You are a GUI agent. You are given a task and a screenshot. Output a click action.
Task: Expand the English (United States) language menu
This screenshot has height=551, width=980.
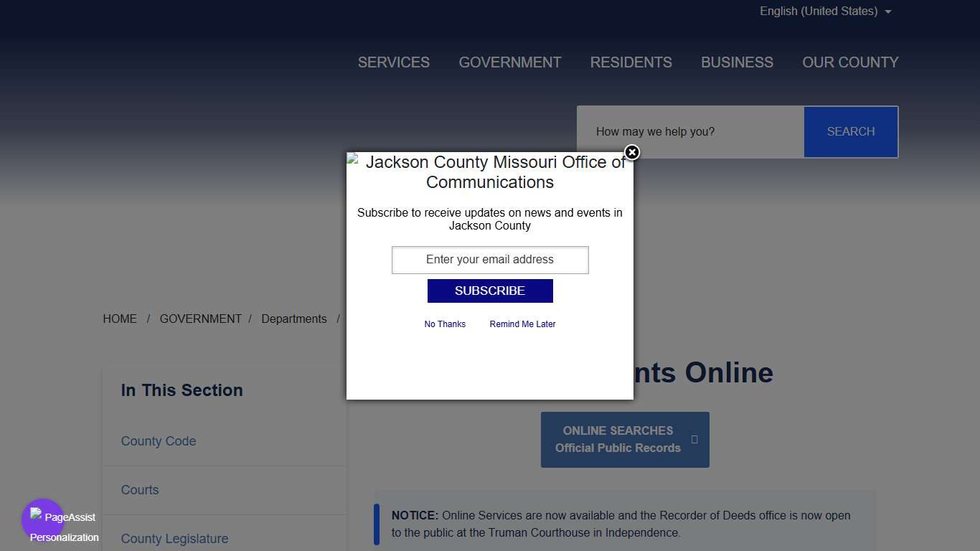(819, 11)
